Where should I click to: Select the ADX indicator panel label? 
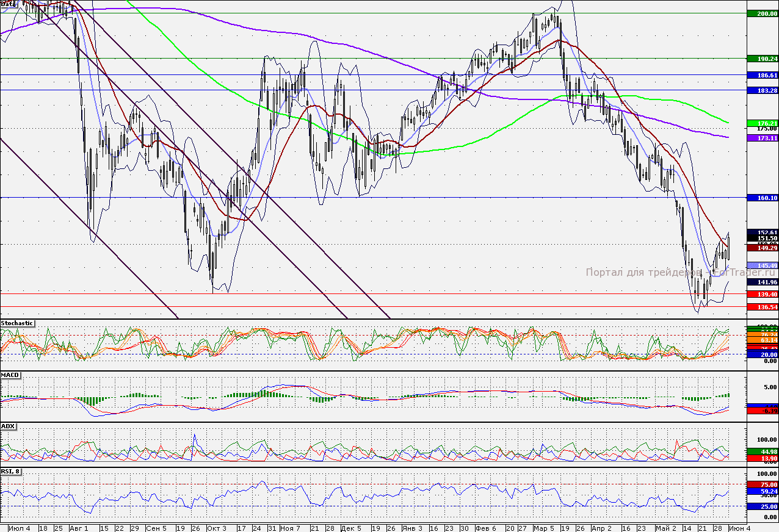pos(8,426)
